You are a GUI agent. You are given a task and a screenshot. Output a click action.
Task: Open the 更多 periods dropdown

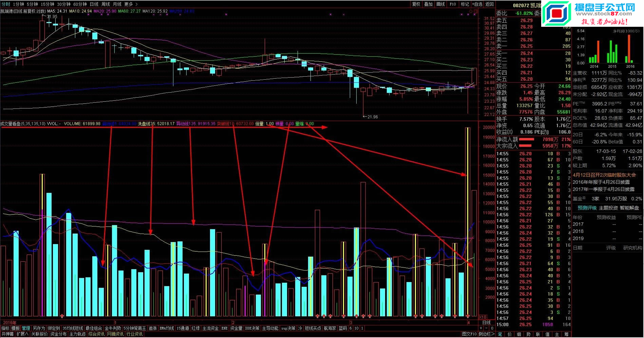(x=131, y=4)
